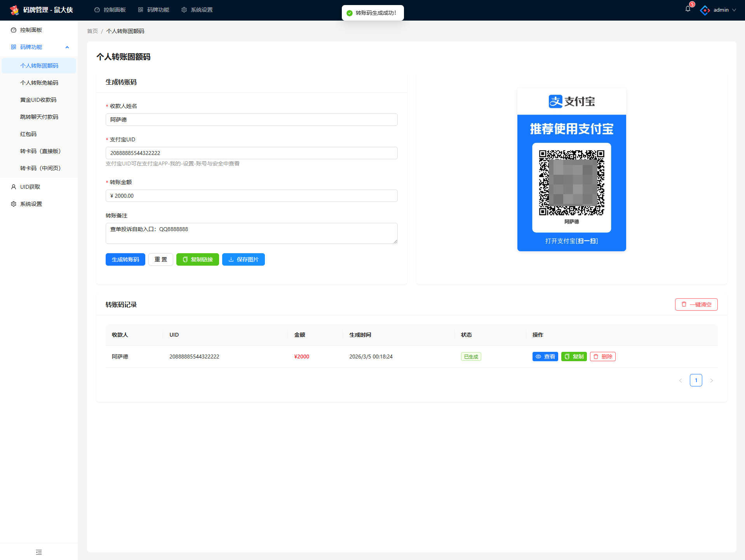Click the sidebar collapse icon at bottom
The image size is (745, 560).
tap(39, 552)
